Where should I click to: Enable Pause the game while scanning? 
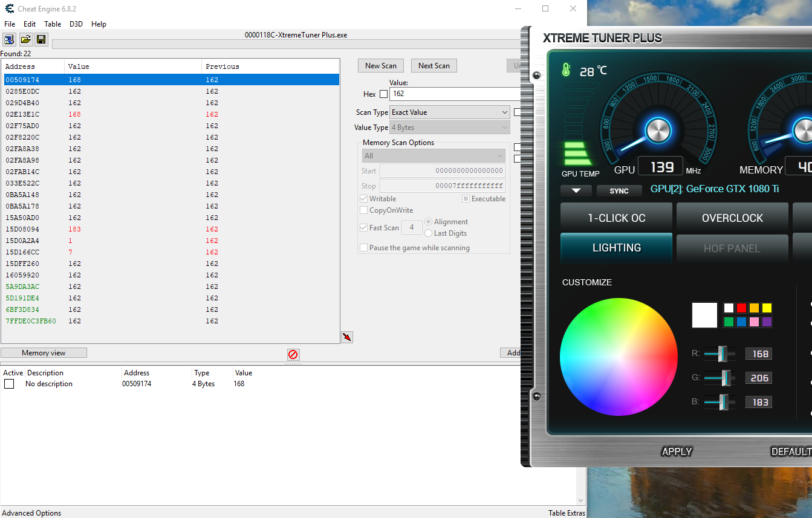click(363, 248)
